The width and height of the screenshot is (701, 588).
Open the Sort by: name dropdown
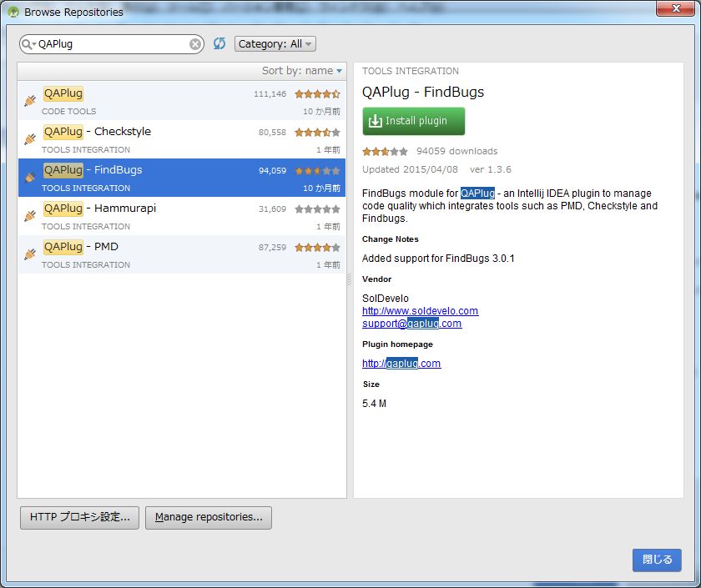pyautogui.click(x=302, y=71)
